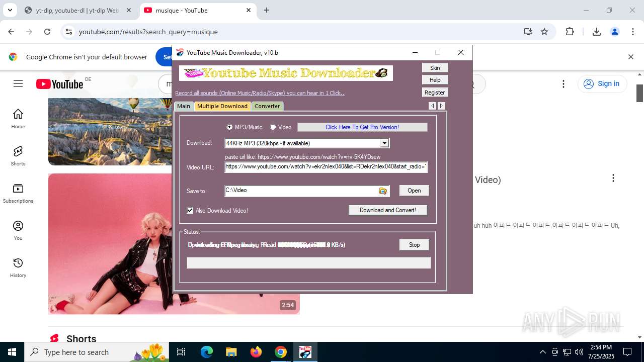
Task: Click the taskbar search box
Action: pos(97,352)
